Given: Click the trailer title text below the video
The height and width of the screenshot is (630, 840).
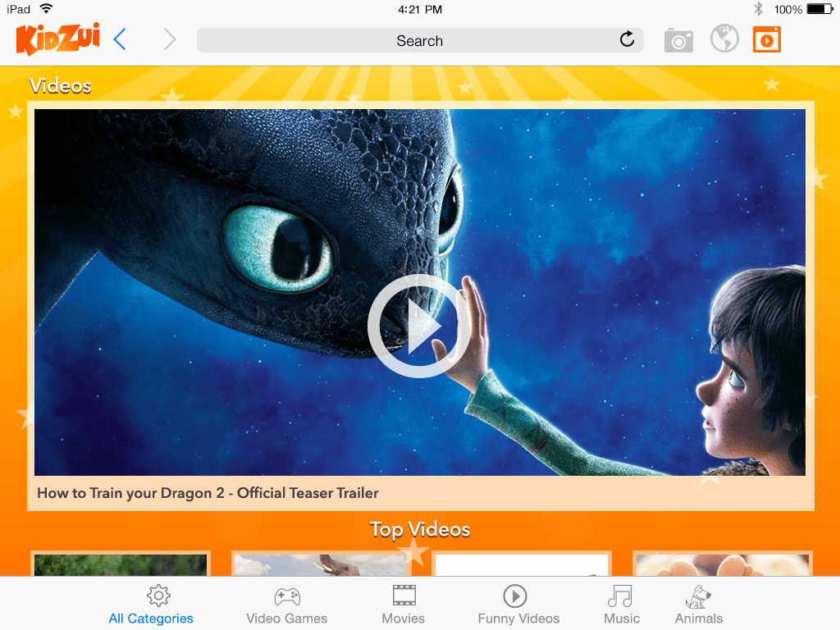Looking at the screenshot, I should [207, 493].
